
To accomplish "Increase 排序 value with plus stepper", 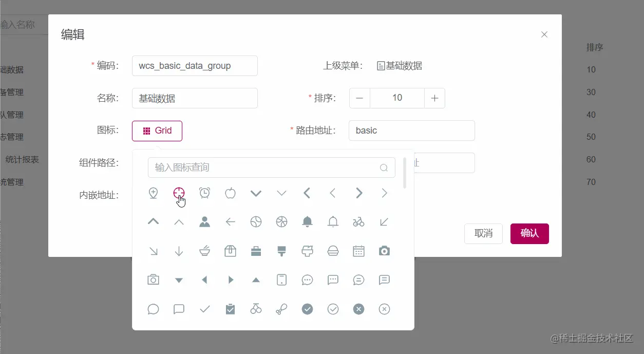I will tap(434, 98).
